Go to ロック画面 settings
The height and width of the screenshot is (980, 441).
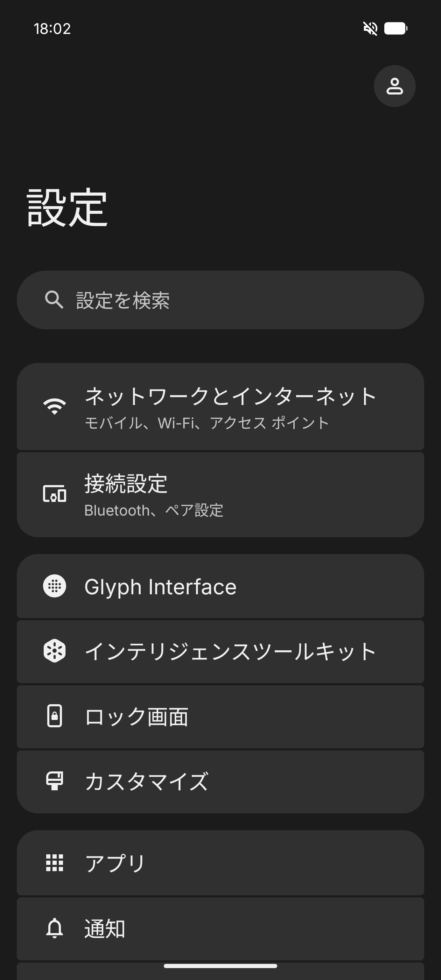pyautogui.click(x=136, y=717)
